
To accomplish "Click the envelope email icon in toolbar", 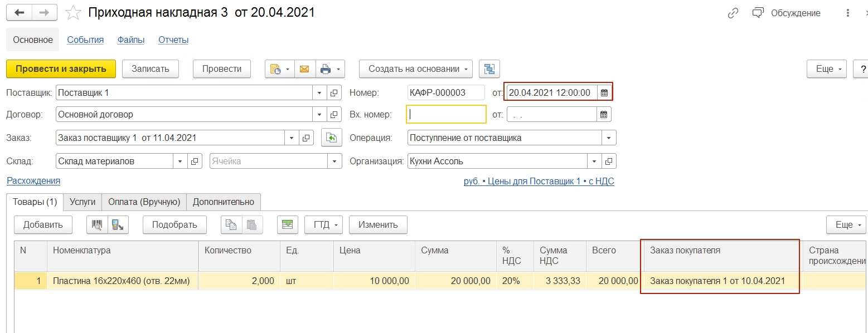I will click(x=304, y=69).
